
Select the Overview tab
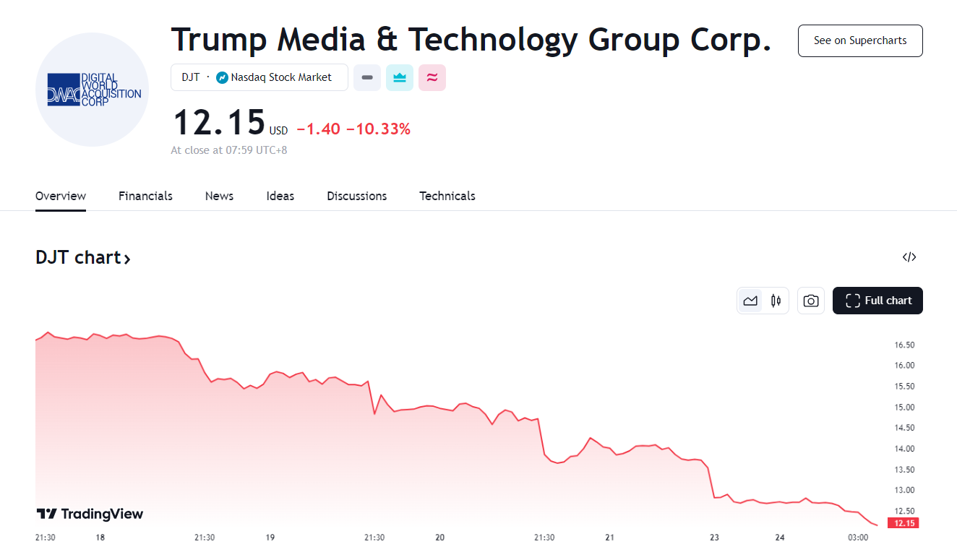61,196
